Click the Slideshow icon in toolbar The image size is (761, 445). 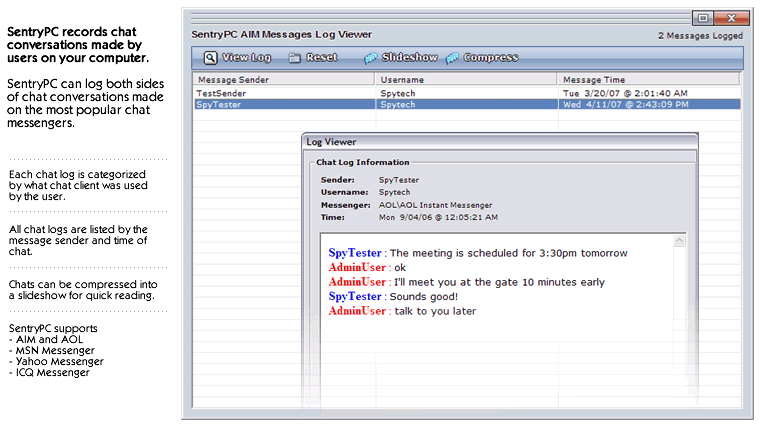[x=371, y=58]
